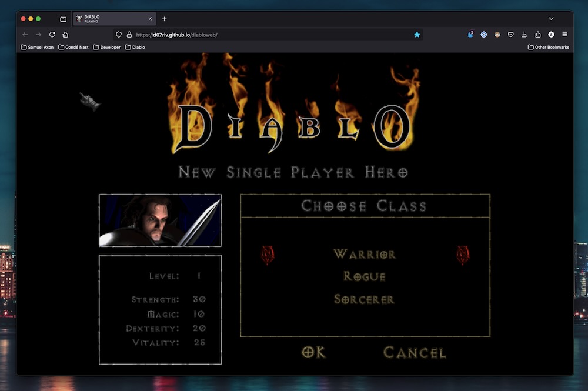The width and height of the screenshot is (588, 391).
Task: Open the Firefox hamburger menu
Action: 564,34
